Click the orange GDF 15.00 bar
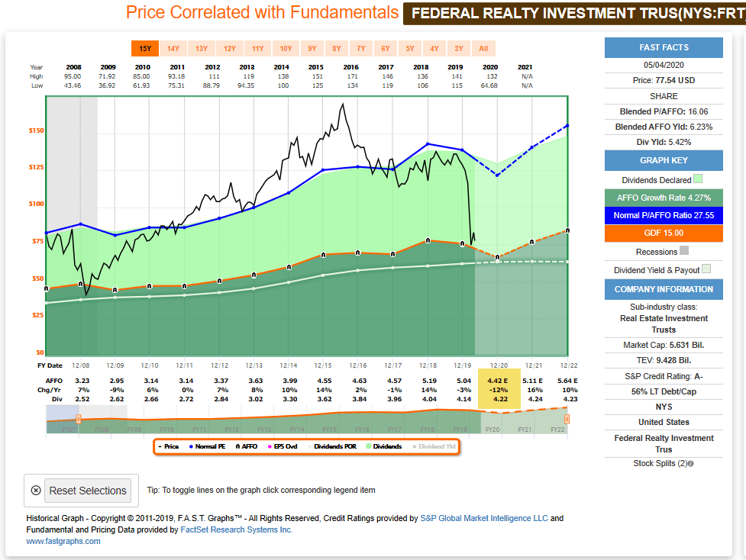 click(x=664, y=233)
